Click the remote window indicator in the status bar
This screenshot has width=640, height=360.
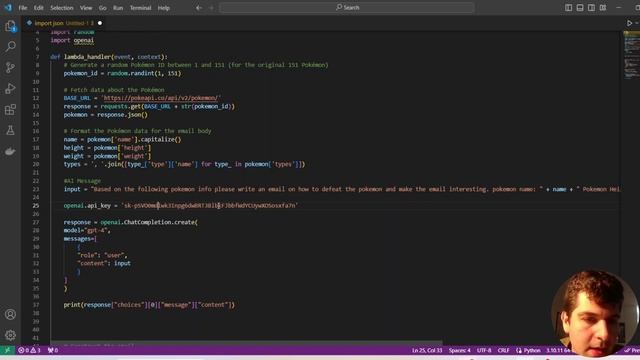7,350
